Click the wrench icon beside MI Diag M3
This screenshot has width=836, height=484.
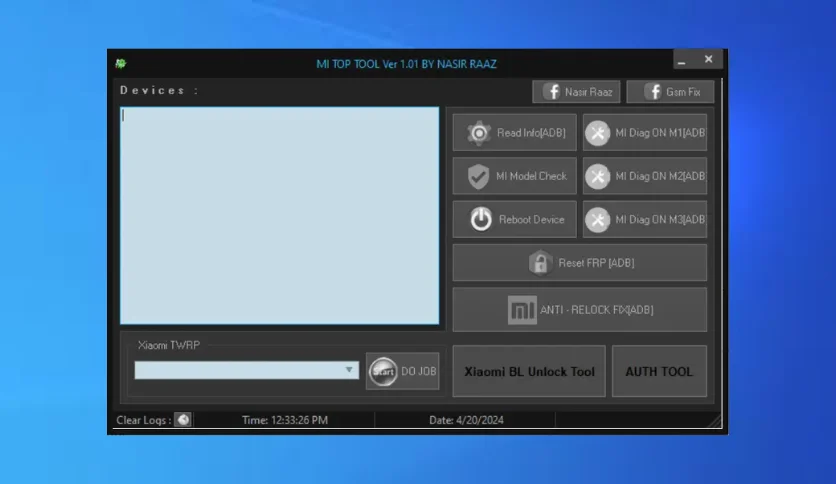pos(598,220)
